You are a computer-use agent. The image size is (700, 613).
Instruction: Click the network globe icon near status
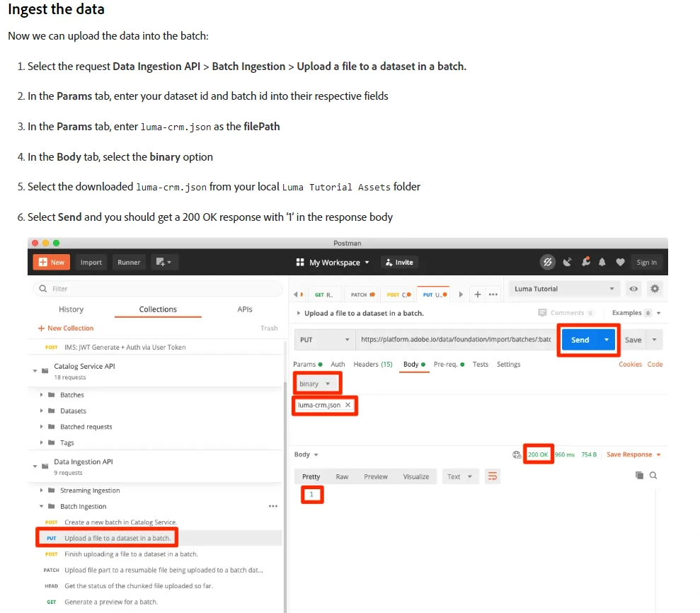517,454
